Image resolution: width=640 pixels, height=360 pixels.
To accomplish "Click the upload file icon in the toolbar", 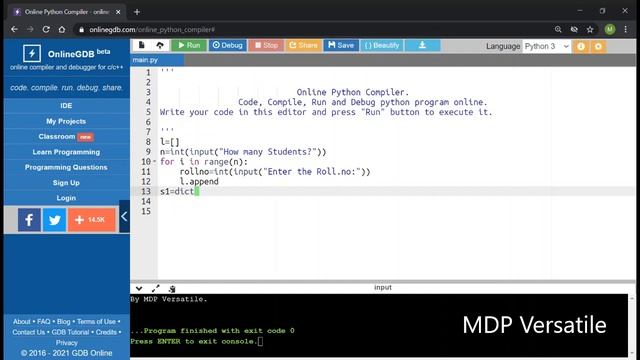I will pyautogui.click(x=160, y=45).
